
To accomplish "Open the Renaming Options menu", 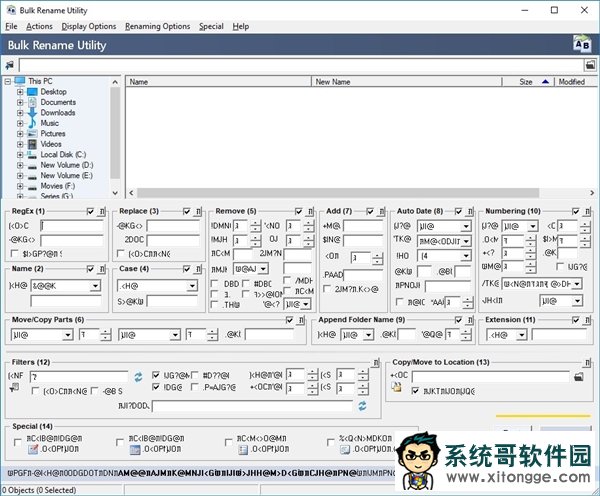I will pos(157,26).
